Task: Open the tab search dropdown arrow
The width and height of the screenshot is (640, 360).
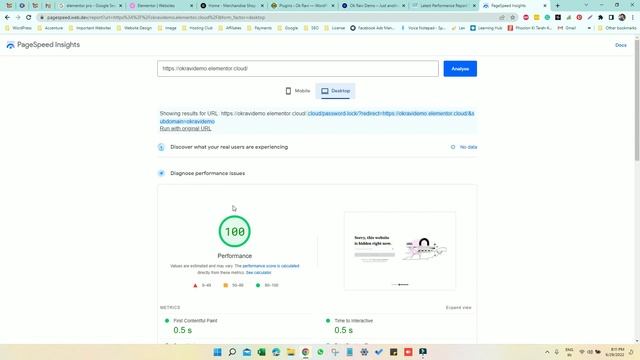Action: point(587,5)
